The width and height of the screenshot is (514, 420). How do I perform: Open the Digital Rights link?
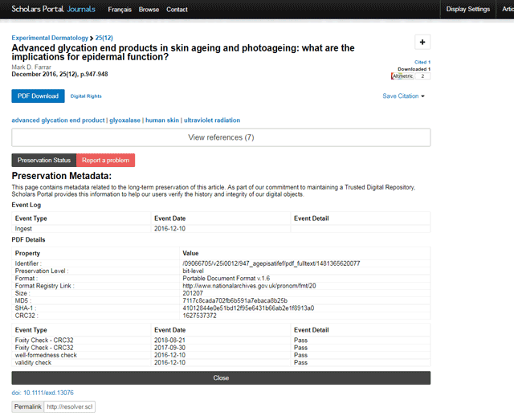tap(86, 96)
